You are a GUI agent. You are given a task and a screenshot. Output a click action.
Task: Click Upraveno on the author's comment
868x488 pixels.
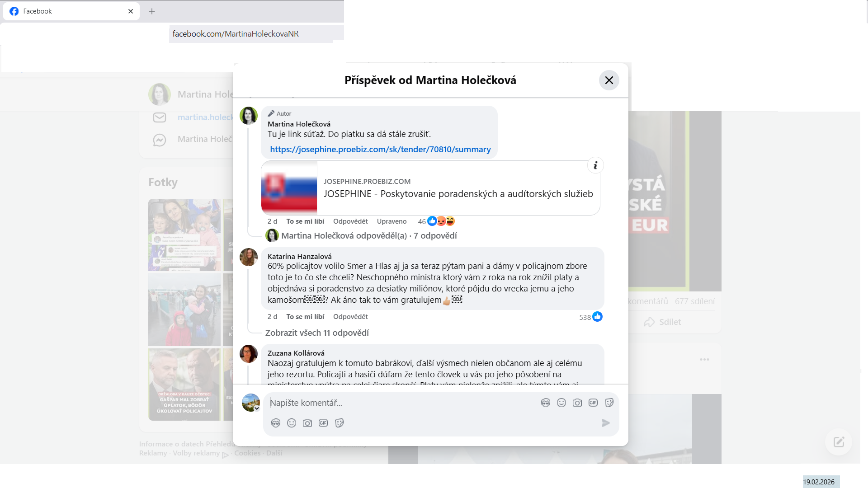click(392, 221)
